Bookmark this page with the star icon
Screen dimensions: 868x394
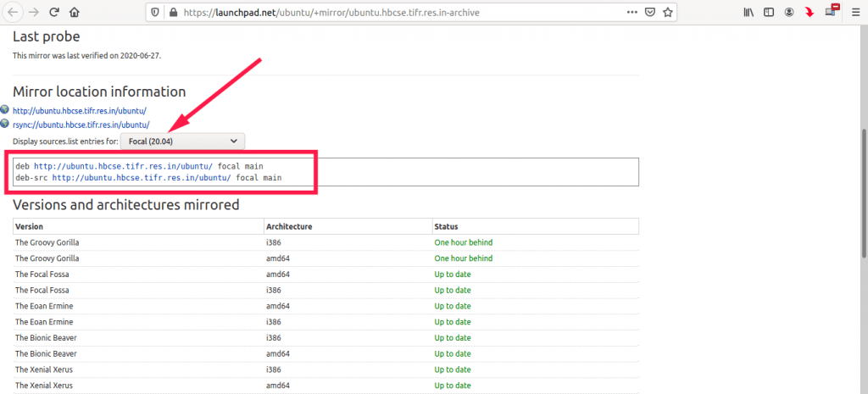(668, 13)
